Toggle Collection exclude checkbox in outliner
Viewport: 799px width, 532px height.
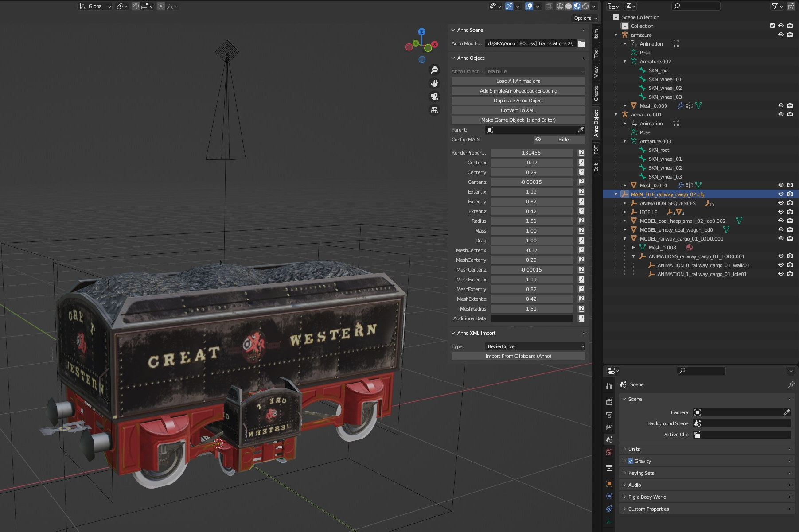coord(772,26)
